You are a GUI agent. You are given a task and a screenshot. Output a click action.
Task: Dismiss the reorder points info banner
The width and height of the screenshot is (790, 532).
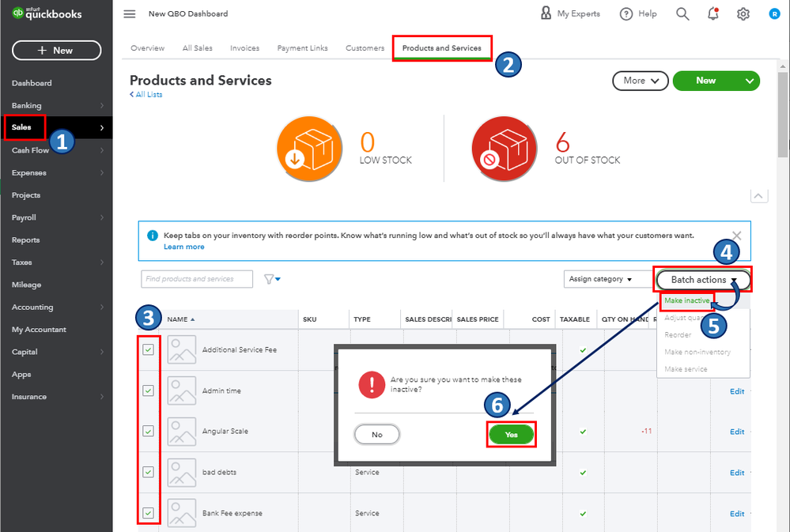pos(736,236)
